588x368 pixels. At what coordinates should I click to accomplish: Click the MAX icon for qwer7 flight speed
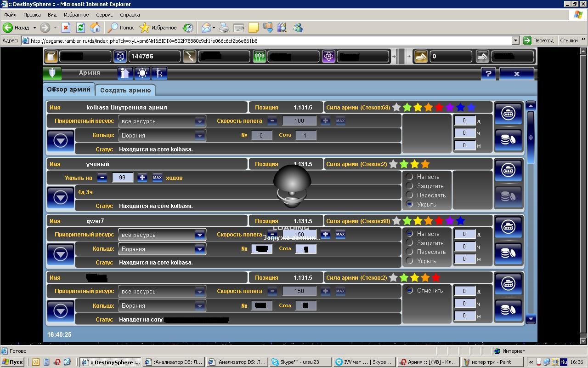[340, 234]
